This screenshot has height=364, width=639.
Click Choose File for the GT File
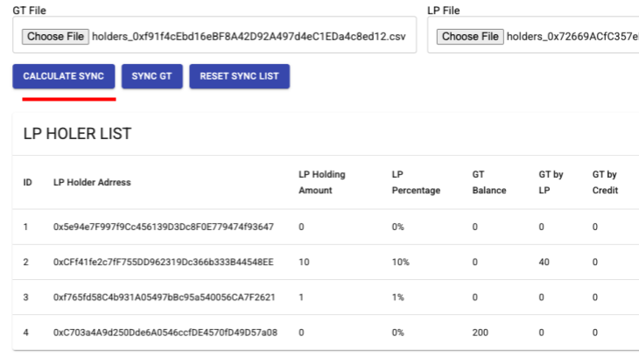55,37
